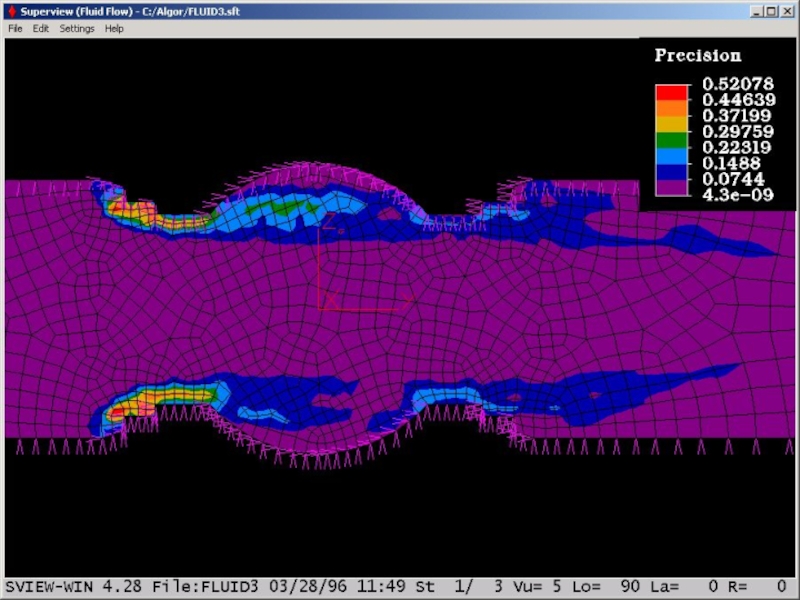Image resolution: width=800 pixels, height=600 pixels.
Task: Click the yellow legend color band
Action: click(x=671, y=124)
